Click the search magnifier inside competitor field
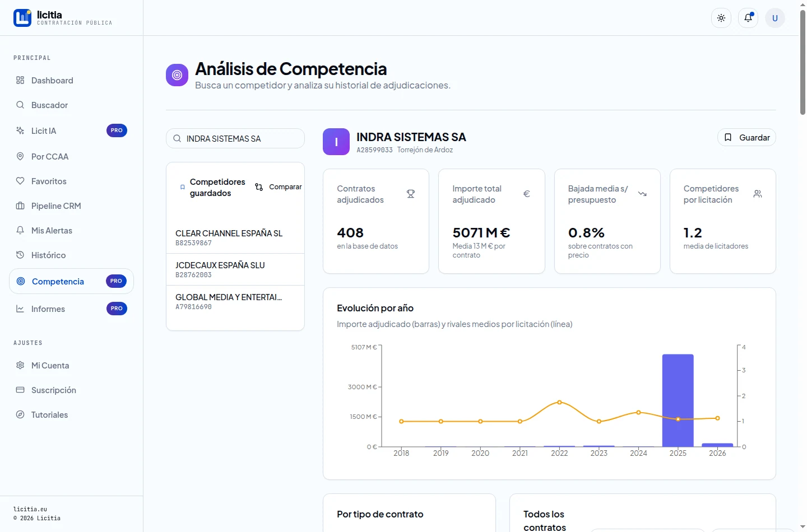The width and height of the screenshot is (807, 532). (177, 138)
